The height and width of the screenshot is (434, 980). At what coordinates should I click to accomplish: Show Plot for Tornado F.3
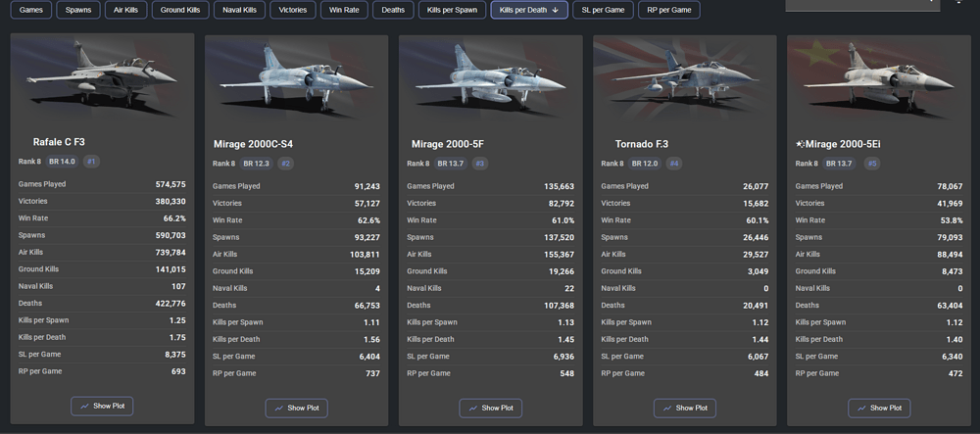[685, 408]
